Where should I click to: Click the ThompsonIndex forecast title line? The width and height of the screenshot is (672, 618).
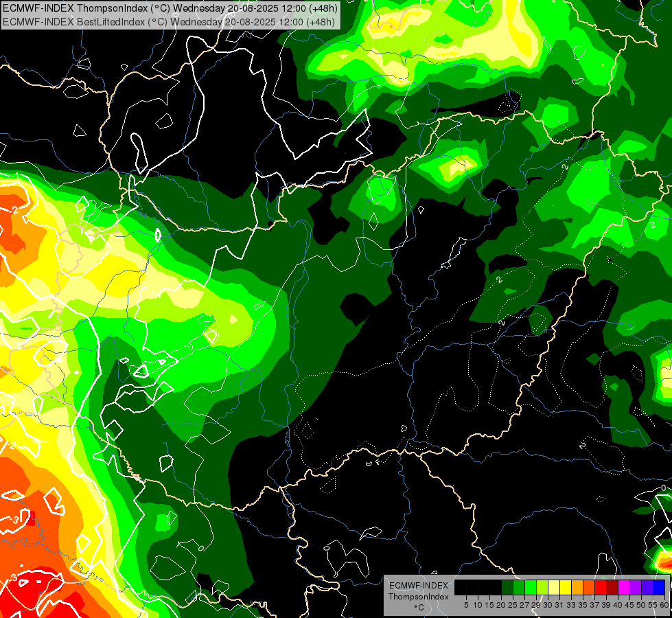pos(170,8)
